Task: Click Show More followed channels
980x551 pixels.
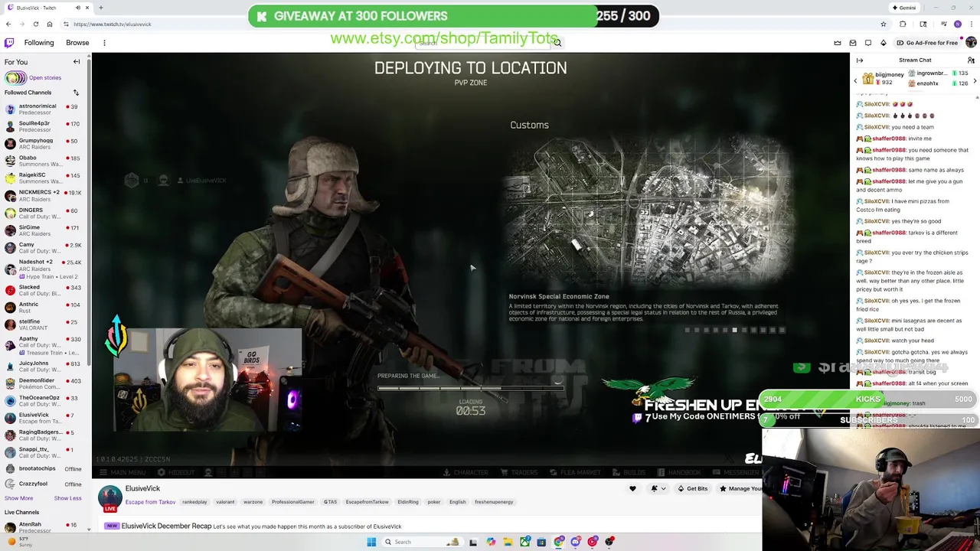Action: point(18,498)
